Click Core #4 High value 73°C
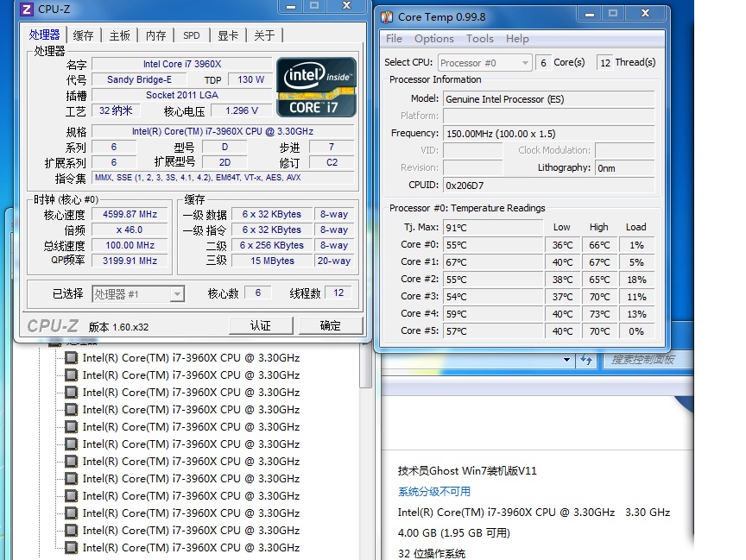 599,314
